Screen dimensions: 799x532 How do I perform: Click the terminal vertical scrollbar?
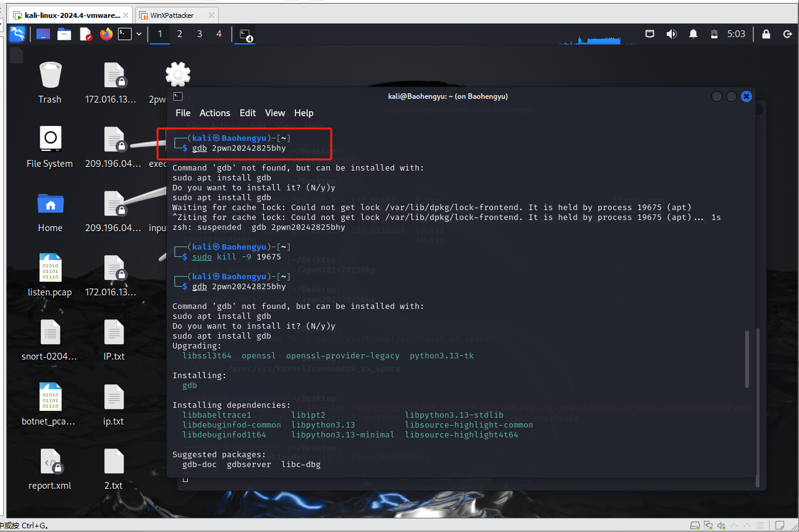pos(747,359)
